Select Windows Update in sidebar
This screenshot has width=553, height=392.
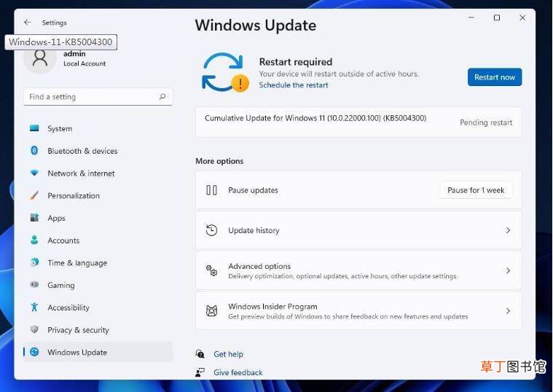pos(98,352)
